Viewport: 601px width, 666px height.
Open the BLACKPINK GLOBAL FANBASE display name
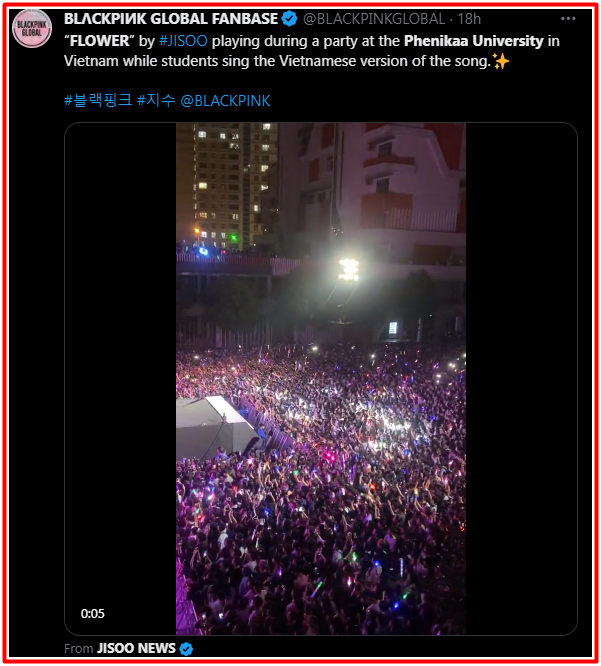point(171,19)
